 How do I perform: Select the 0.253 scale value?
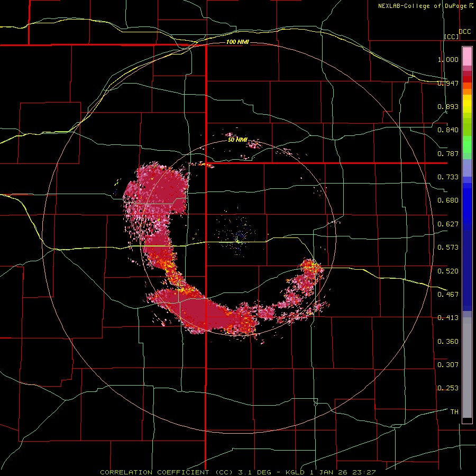pos(448,388)
